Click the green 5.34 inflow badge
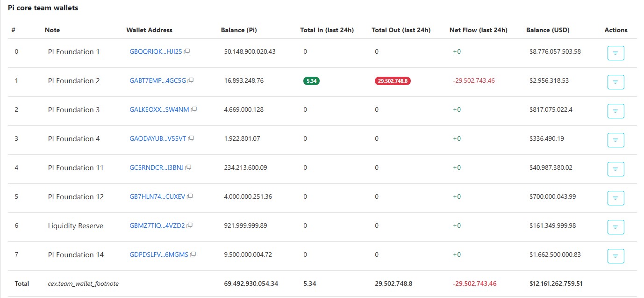This screenshot has width=644, height=298. [x=311, y=80]
